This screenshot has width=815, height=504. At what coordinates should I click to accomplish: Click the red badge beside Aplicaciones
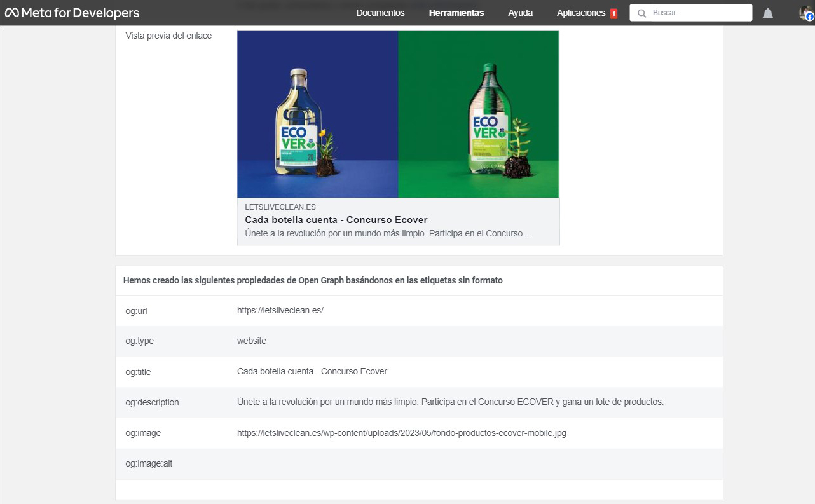(x=613, y=13)
